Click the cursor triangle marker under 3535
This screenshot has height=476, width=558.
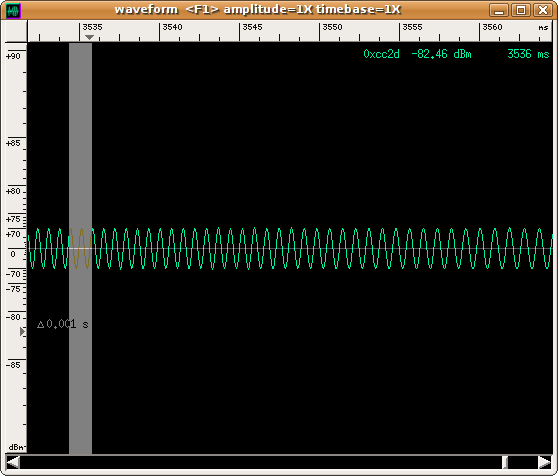pos(89,37)
